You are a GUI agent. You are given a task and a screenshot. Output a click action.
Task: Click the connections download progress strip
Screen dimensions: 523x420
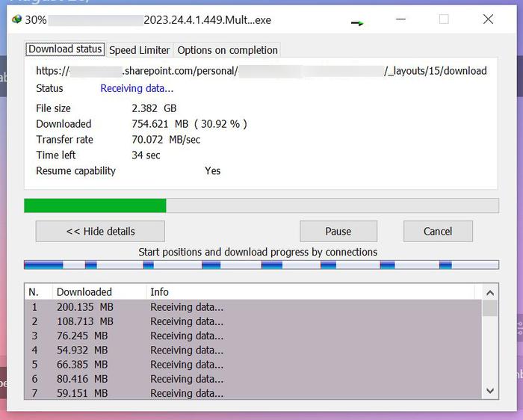(261, 265)
